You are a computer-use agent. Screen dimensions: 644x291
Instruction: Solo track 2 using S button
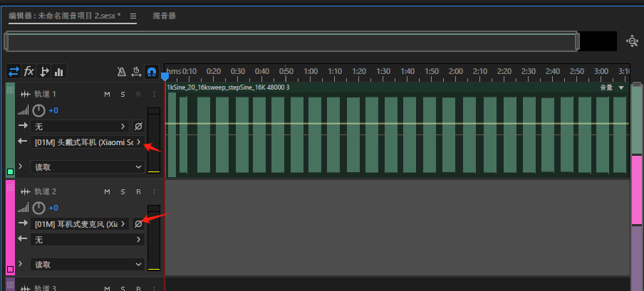[123, 191]
